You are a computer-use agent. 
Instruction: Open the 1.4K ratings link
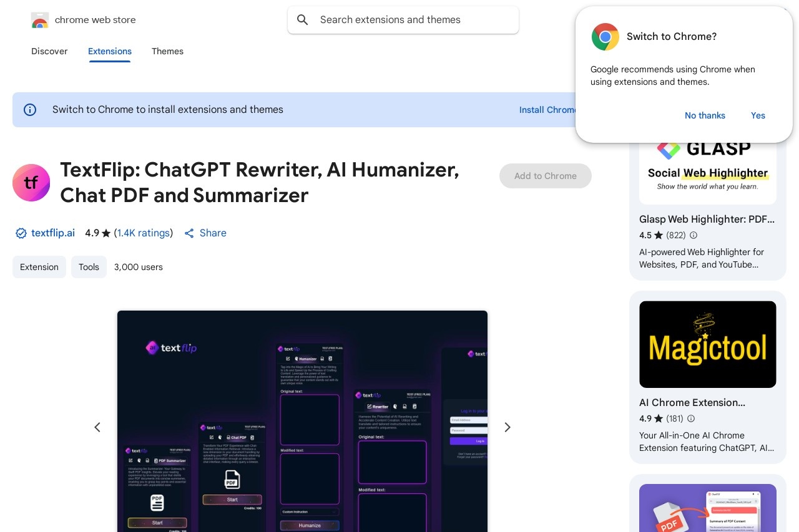pyautogui.click(x=144, y=233)
